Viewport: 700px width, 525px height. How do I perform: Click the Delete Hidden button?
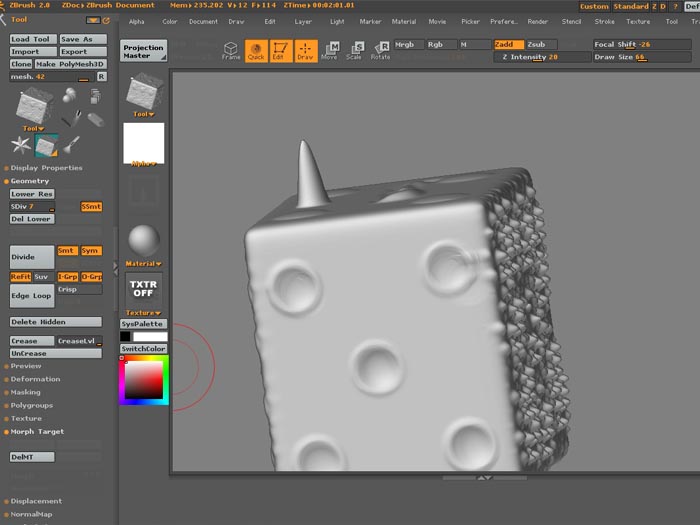[x=56, y=322]
